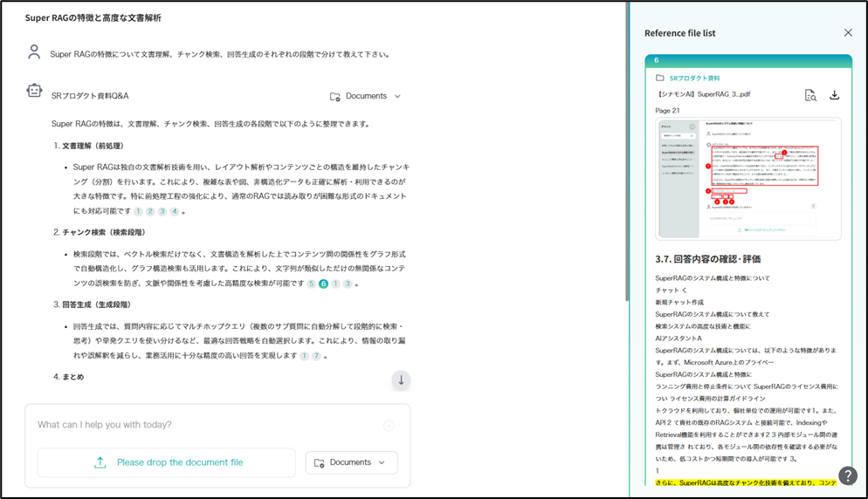The width and height of the screenshot is (868, 499).
Task: Close the Reference file list panel
Action: click(848, 32)
